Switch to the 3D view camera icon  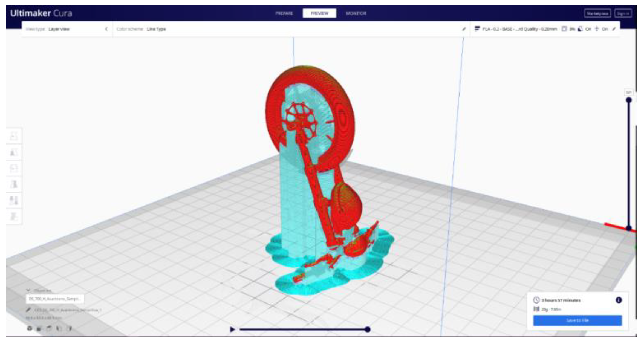click(30, 328)
